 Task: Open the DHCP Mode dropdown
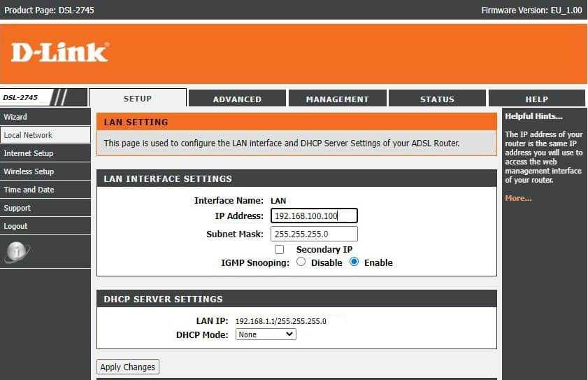(266, 335)
